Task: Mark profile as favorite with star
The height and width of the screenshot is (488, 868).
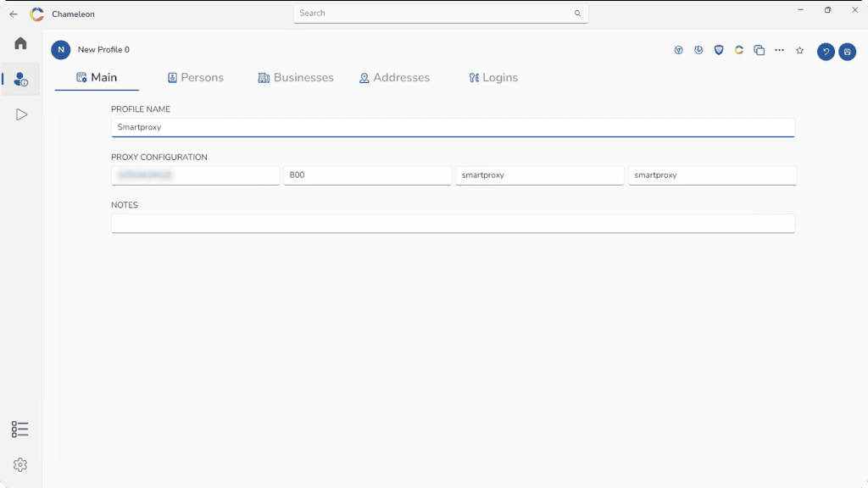Action: click(799, 51)
